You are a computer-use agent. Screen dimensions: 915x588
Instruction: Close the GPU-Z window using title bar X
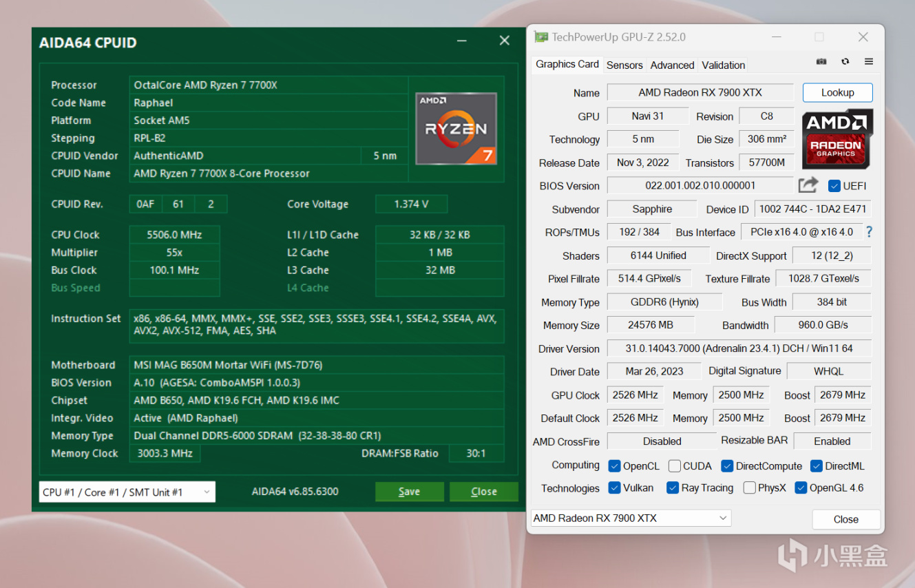pos(863,37)
